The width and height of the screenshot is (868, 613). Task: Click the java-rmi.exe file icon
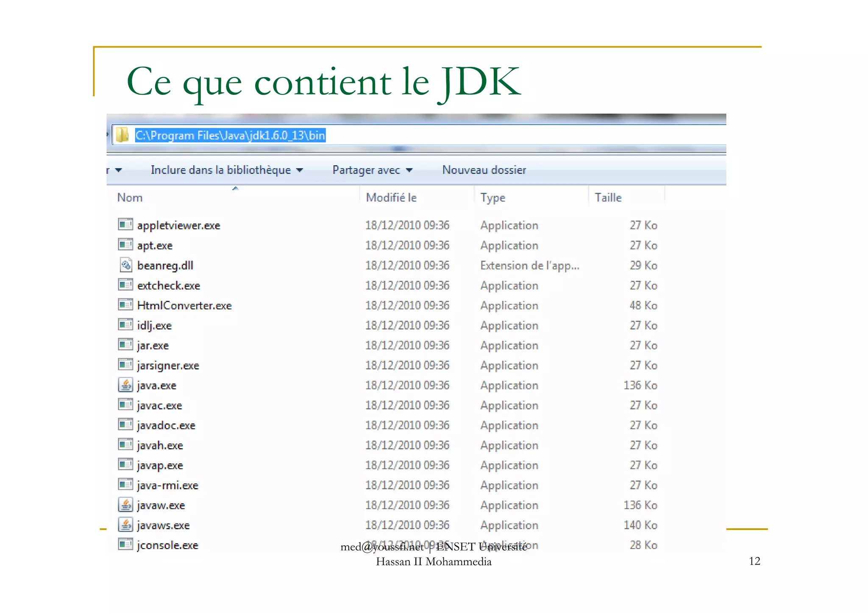(125, 484)
